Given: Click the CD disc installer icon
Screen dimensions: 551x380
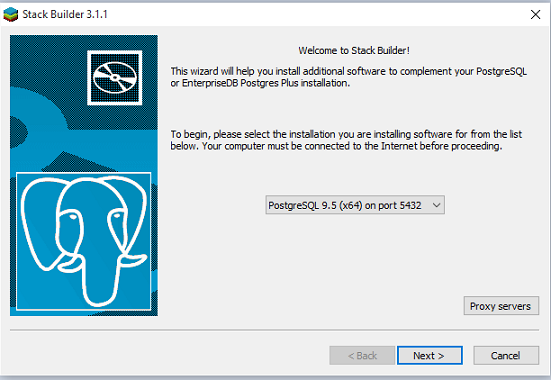Looking at the screenshot, I should tap(115, 78).
